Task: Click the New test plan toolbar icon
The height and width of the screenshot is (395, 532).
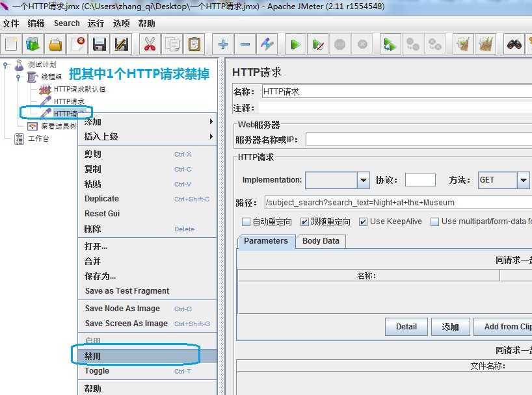Action: (11, 44)
